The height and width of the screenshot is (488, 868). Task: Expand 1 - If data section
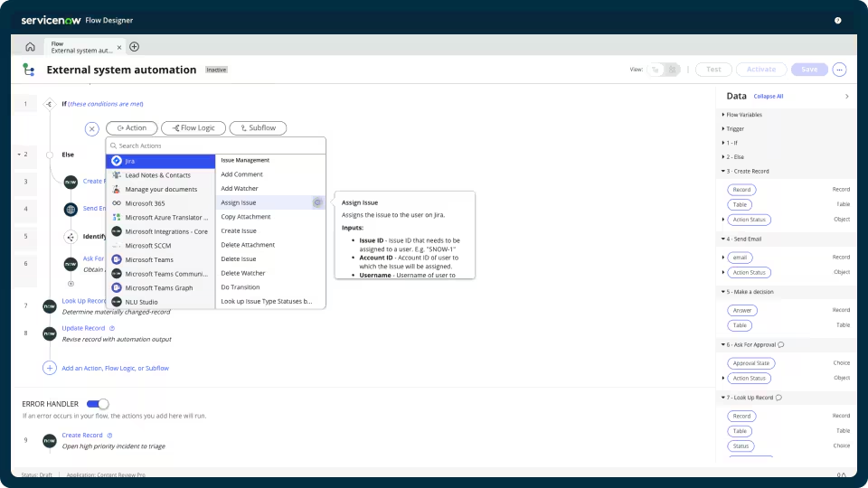click(723, 143)
